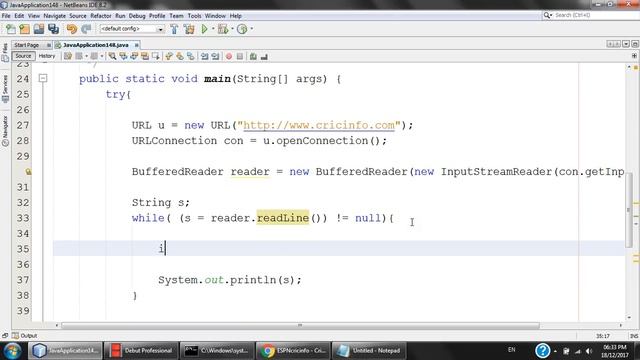640x360 pixels.
Task: Open the Refactor menu
Action: [100, 16]
